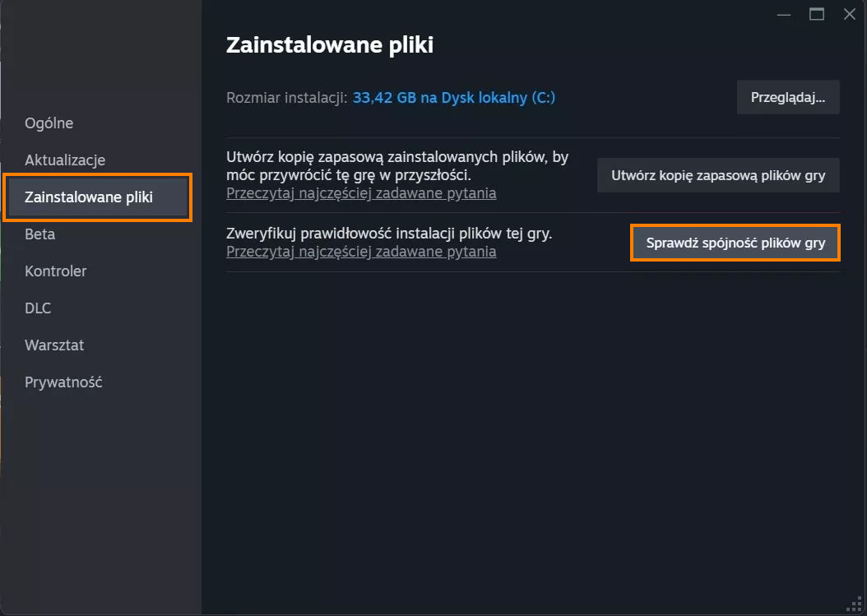Open the Warsztat section
867x616 pixels.
(54, 345)
